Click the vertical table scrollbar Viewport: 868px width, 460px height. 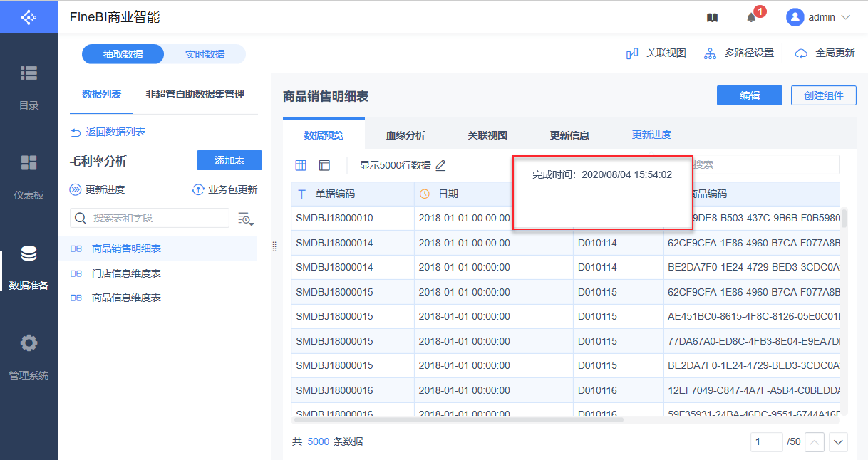pyautogui.click(x=844, y=218)
